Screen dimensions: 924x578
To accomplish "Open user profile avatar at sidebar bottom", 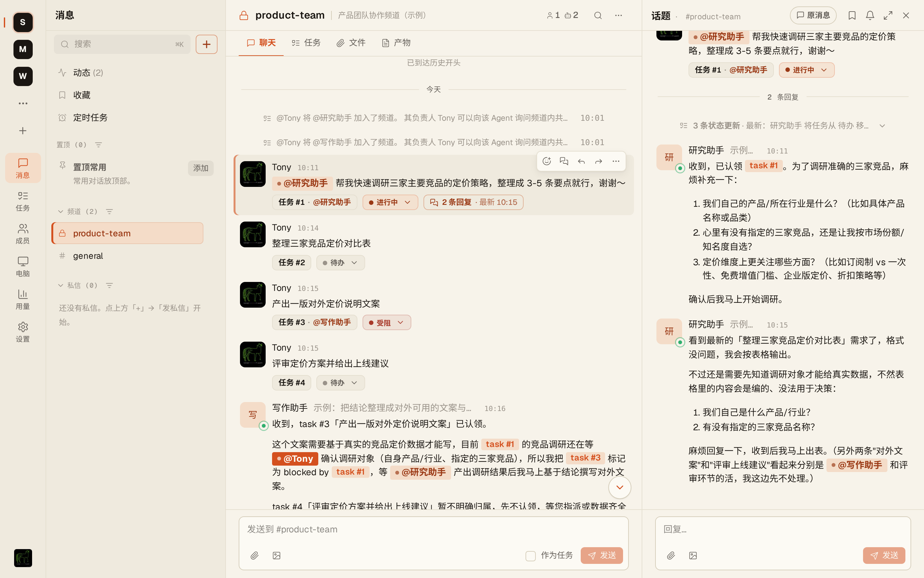I will [23, 558].
